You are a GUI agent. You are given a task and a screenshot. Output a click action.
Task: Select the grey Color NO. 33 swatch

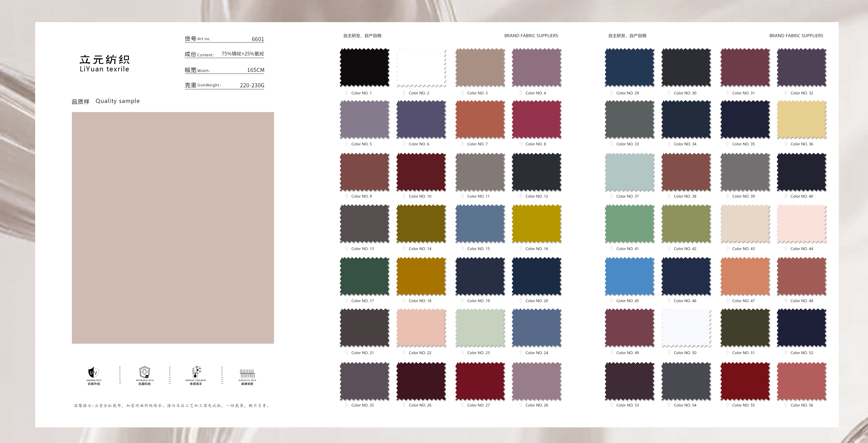pos(629,119)
